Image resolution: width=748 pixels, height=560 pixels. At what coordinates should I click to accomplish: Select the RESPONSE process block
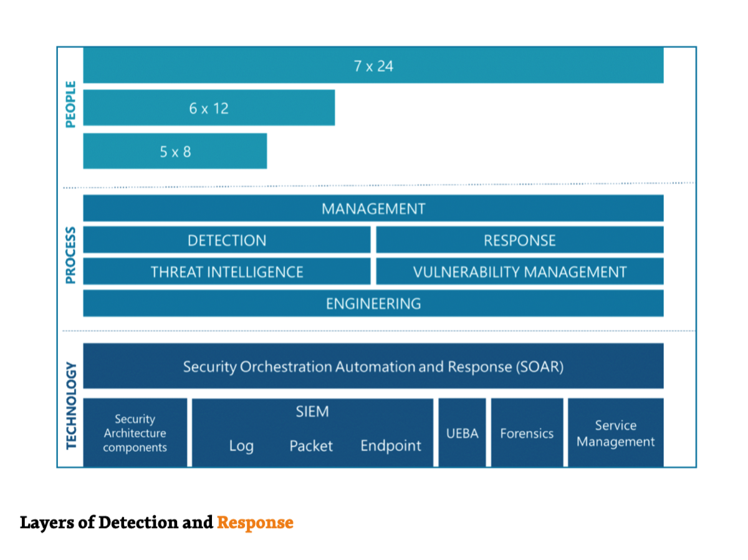[x=519, y=240]
